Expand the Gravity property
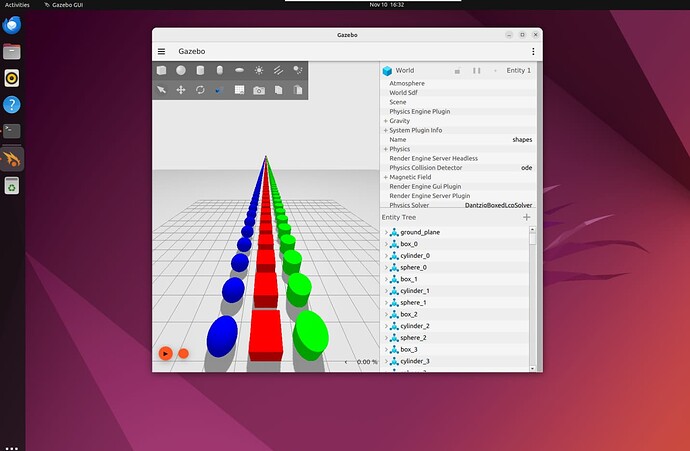The height and width of the screenshot is (451, 690). click(386, 121)
